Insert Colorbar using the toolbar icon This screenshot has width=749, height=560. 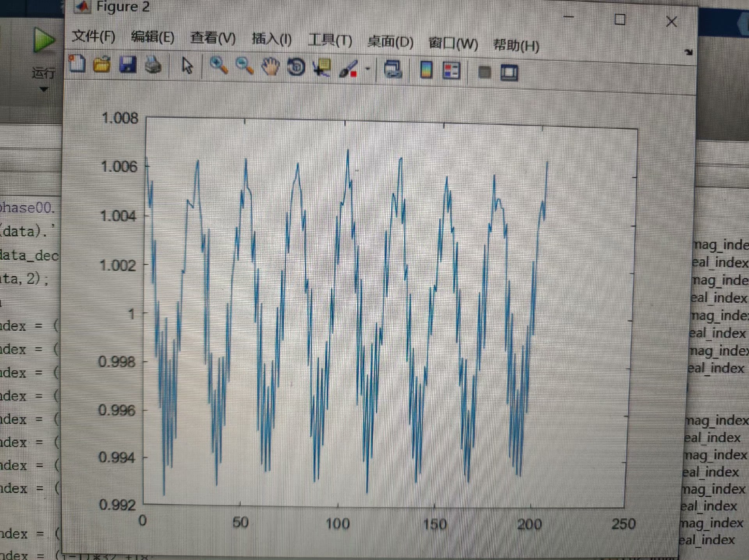426,71
